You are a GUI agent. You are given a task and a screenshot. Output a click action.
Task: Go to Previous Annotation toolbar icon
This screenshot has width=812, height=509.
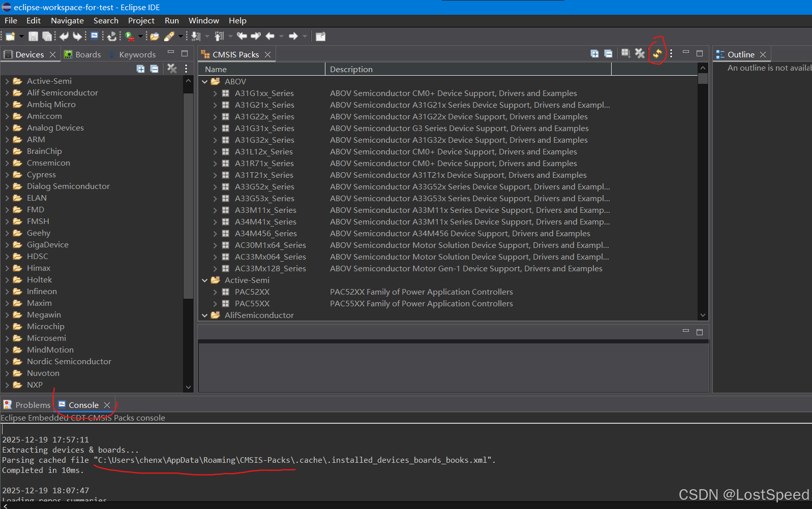tap(219, 36)
